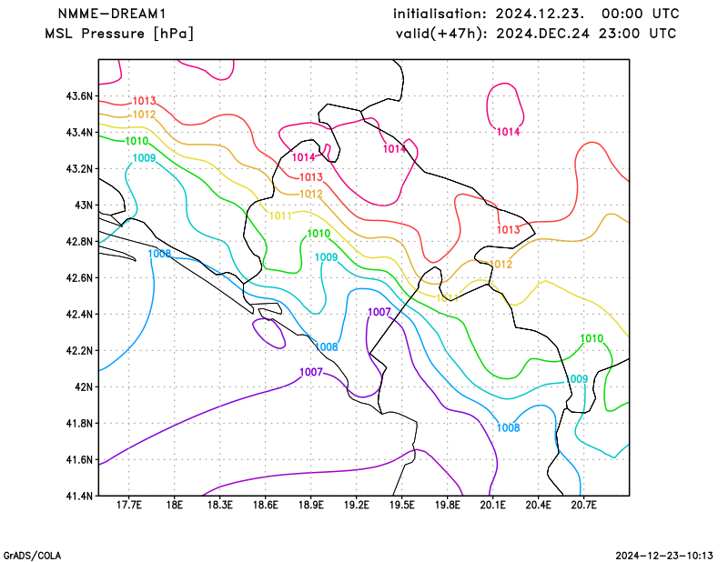Screen dimensions: 728x562
Task: Click the blue 1008 label nearest 41.8N latitude
Action: coord(509,428)
